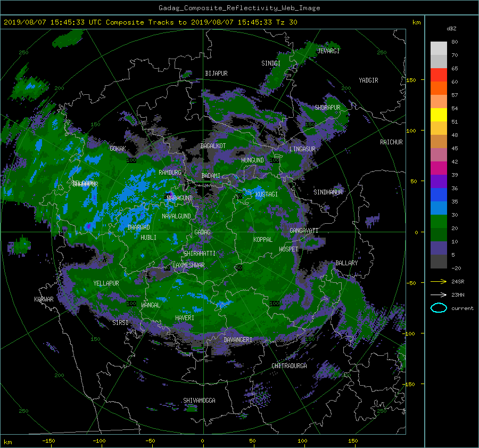Select the BAGALKOT label
Viewport: 479px width, 448px height.
click(x=213, y=146)
